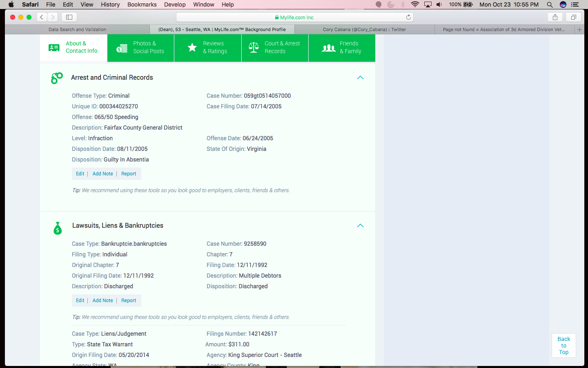Click Guilty In Absentia disposition
Image resolution: width=588 pixels, height=368 pixels.
tap(126, 159)
